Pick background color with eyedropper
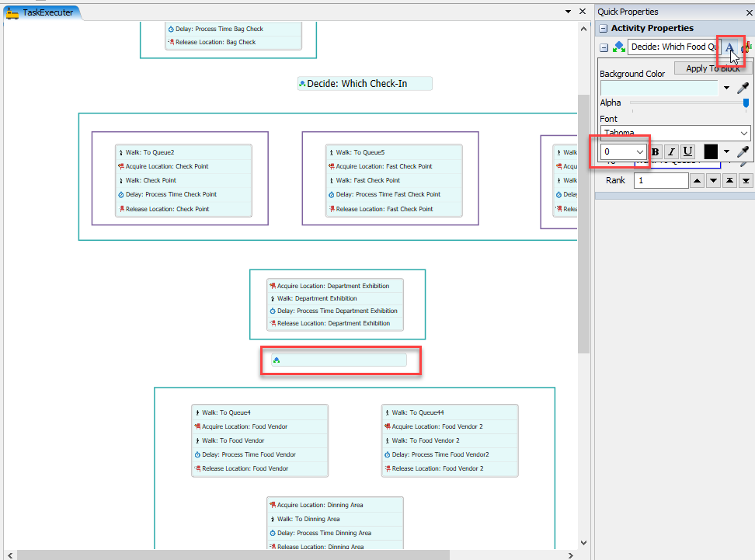The image size is (755, 560). tap(743, 88)
